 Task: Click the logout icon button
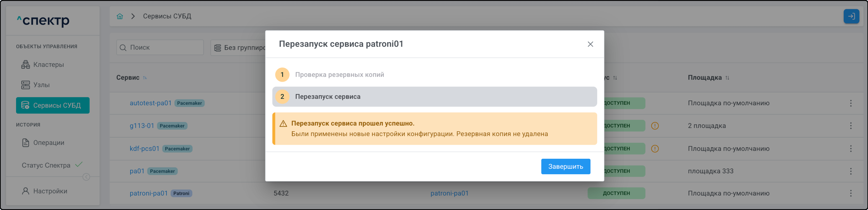pos(851,16)
